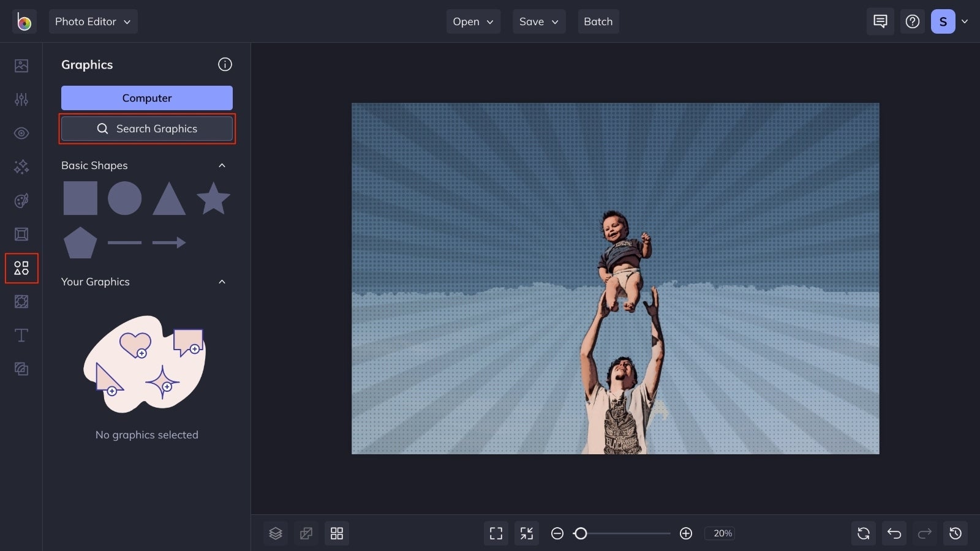The width and height of the screenshot is (980, 551).
Task: Click the Search Graphics button
Action: click(x=146, y=129)
